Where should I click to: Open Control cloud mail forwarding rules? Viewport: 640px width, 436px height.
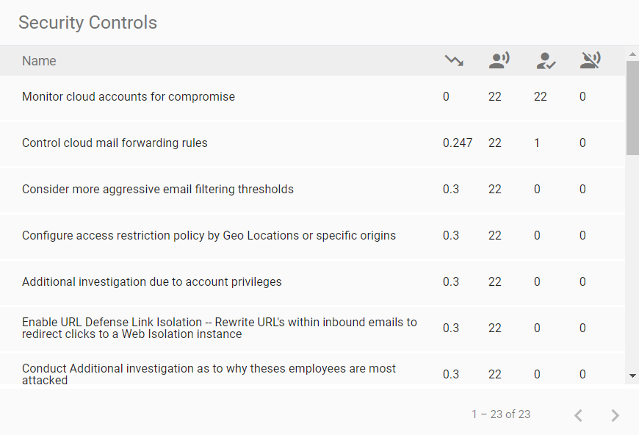(x=115, y=143)
